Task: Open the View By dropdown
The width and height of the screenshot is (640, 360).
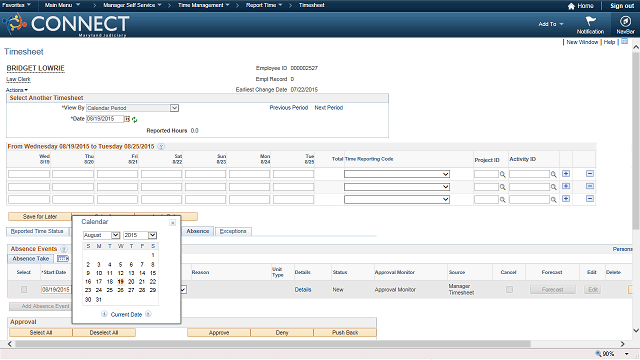Action: [174, 108]
